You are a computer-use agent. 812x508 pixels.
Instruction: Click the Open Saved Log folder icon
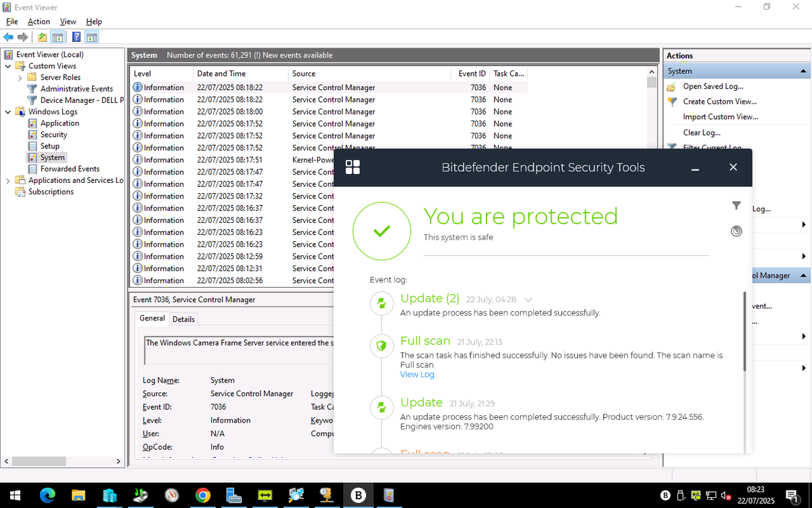click(672, 87)
